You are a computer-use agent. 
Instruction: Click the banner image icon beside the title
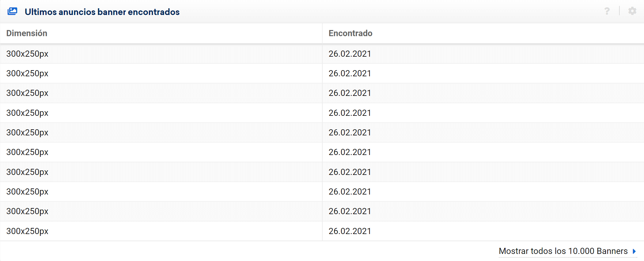coord(12,11)
